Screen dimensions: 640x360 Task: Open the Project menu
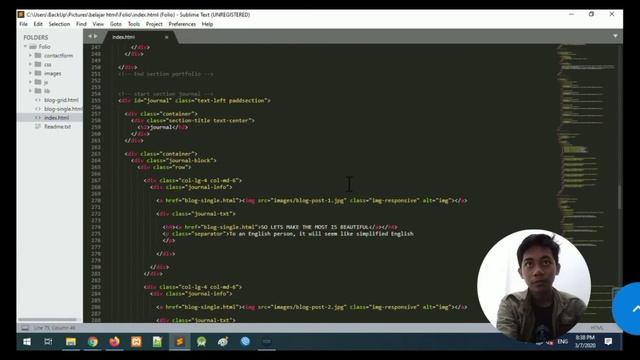(154, 24)
